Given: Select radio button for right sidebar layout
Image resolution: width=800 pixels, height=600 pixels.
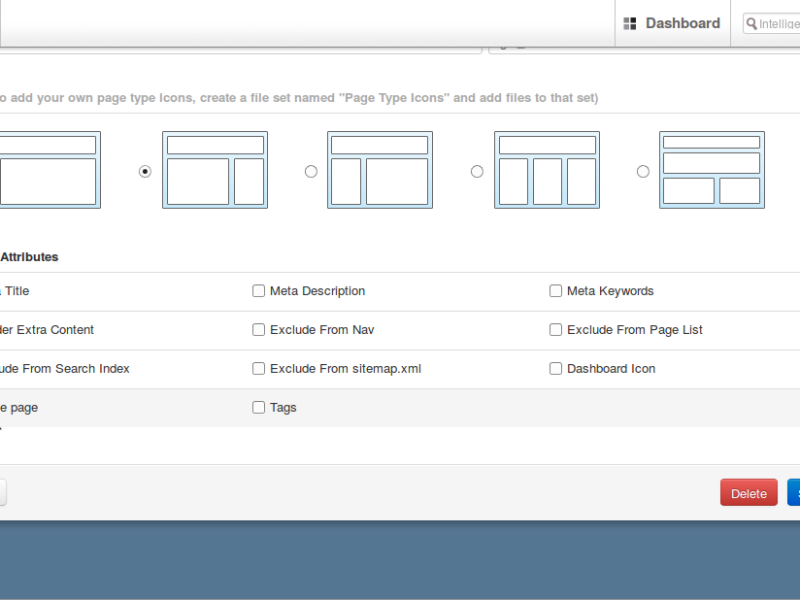Looking at the screenshot, I should pyautogui.click(x=145, y=171).
